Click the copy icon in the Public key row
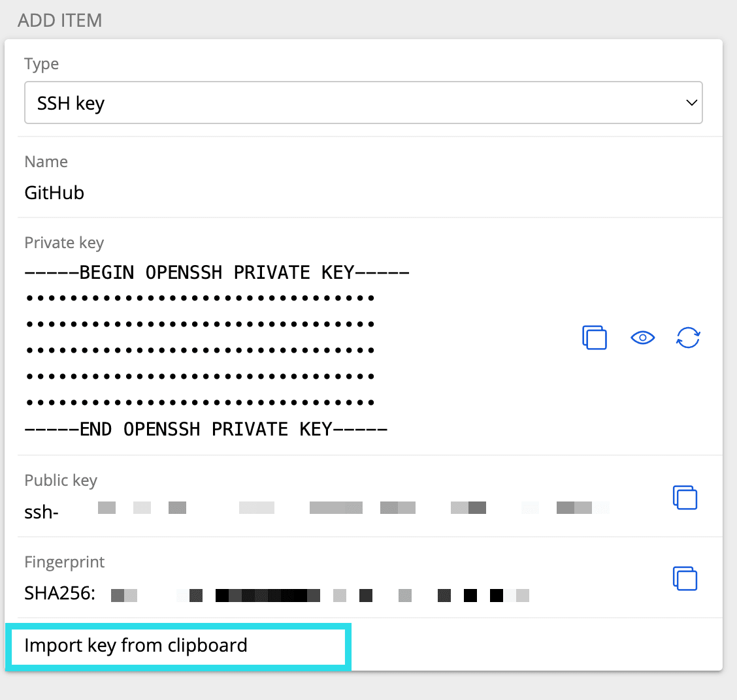Viewport: 737px width, 700px height. tap(685, 497)
